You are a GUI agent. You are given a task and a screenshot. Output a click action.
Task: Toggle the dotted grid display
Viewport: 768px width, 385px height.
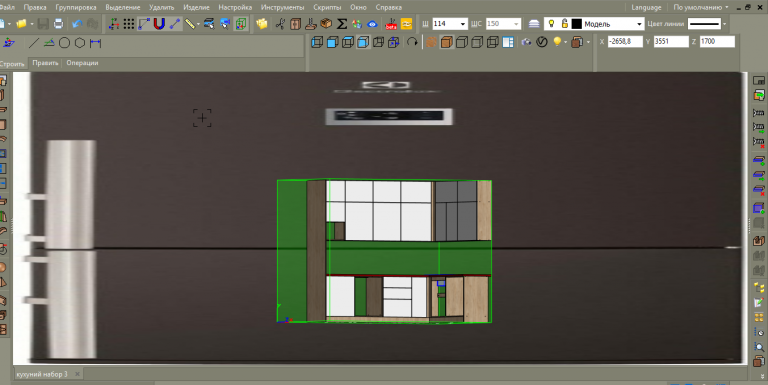click(x=129, y=24)
